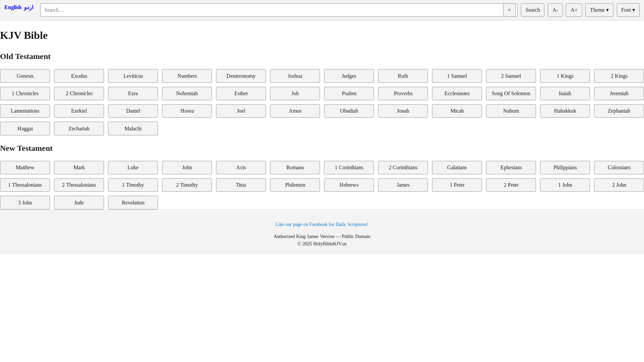Open the Theme dropdown

pyautogui.click(x=599, y=10)
